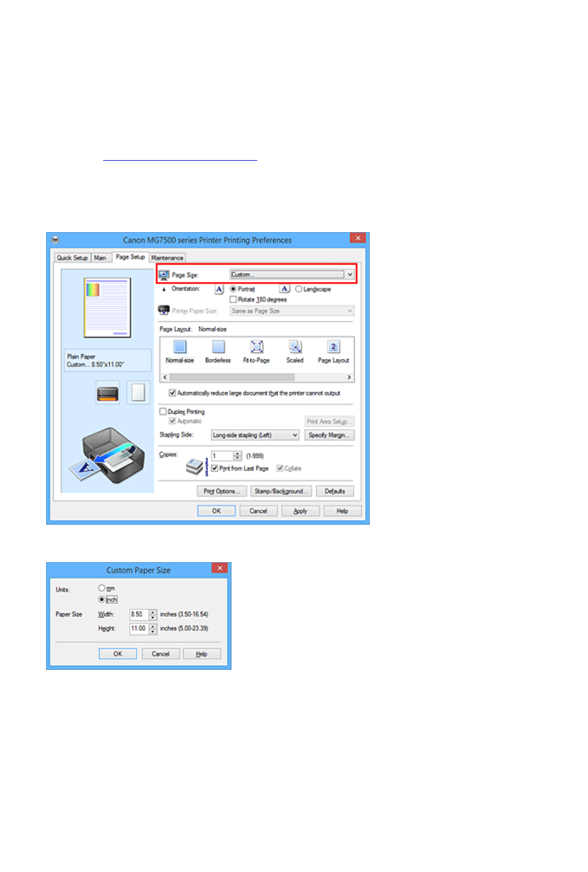
Task: Select the Normal-size layout icon
Action: 180,346
